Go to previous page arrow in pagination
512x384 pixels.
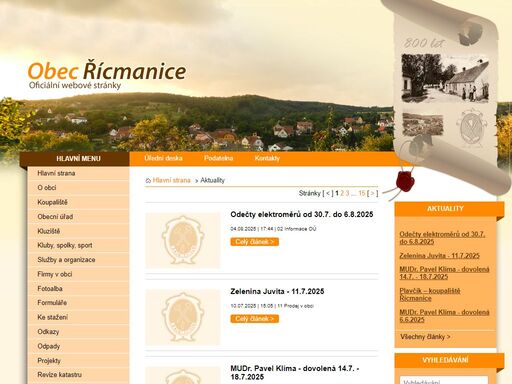point(328,193)
